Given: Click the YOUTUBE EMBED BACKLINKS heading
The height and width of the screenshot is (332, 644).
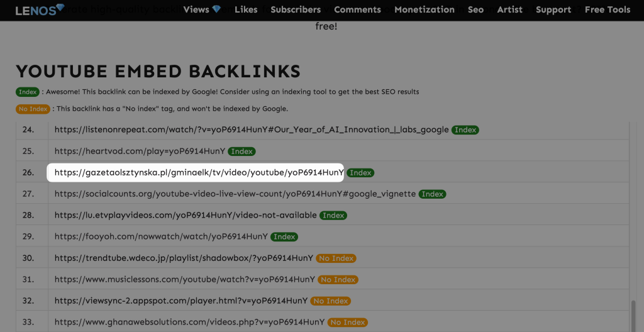Looking at the screenshot, I should click(x=158, y=72).
